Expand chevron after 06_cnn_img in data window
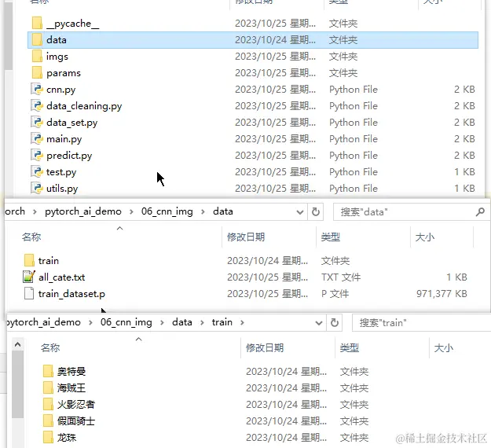 coord(203,211)
